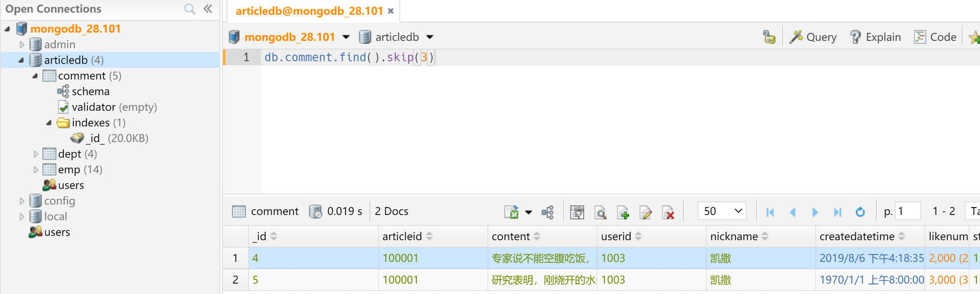Click the edit document pencil icon
This screenshot has height=294, width=980.
pyautogui.click(x=645, y=212)
